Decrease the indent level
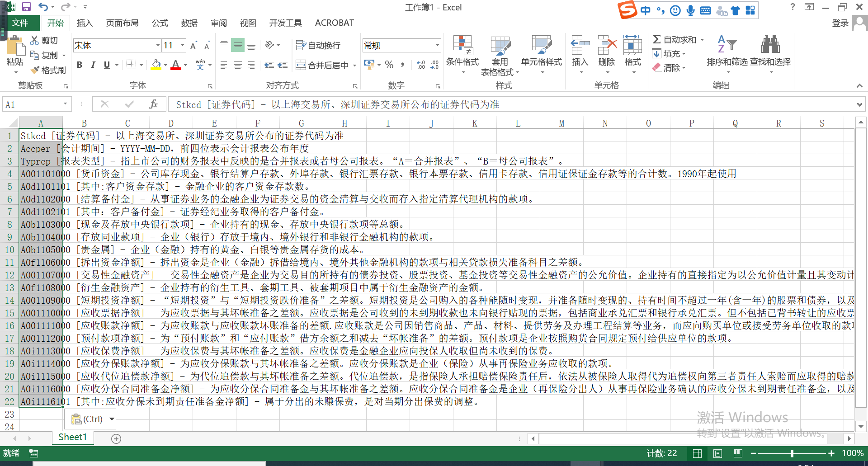Screen dimensions: 868x466 tap(269, 65)
